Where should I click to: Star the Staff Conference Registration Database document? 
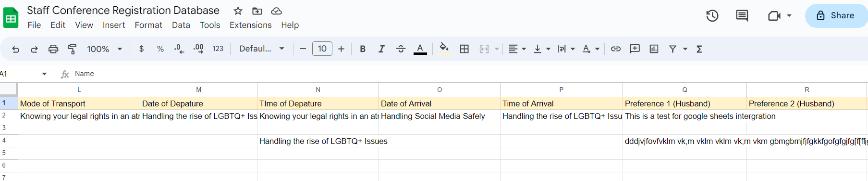coord(238,11)
